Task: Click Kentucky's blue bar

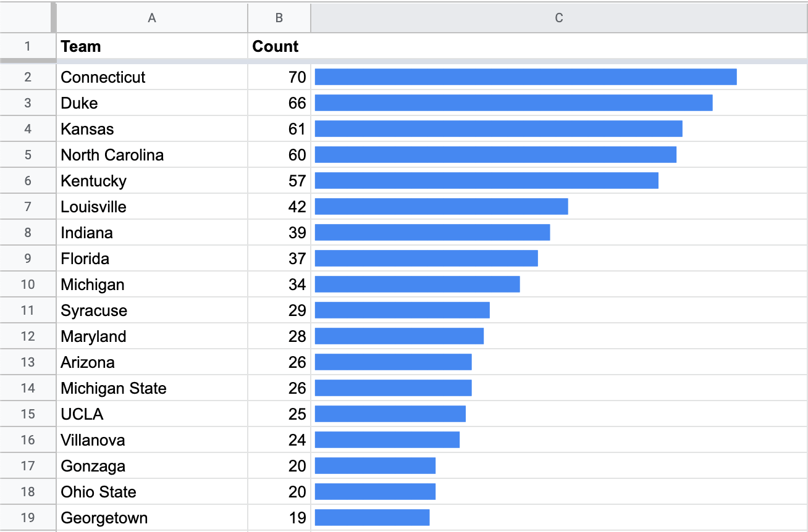Action: point(486,181)
